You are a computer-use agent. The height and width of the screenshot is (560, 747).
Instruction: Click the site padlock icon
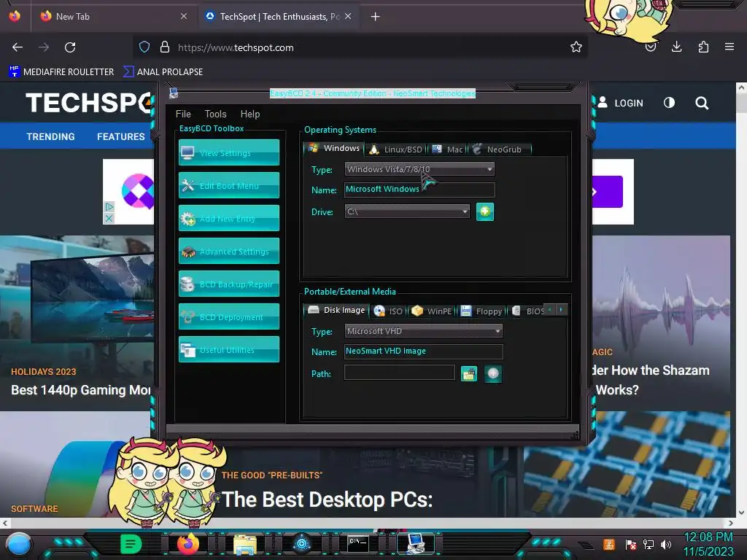[x=165, y=47]
